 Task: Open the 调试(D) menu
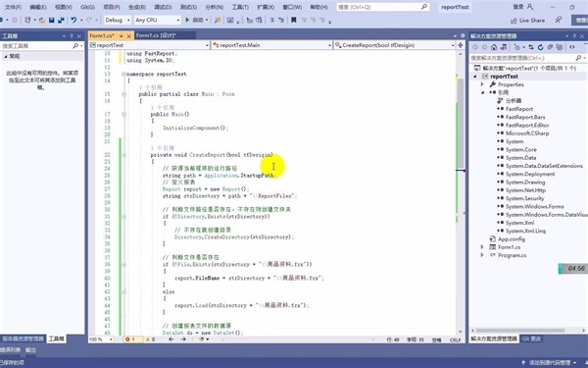point(163,7)
